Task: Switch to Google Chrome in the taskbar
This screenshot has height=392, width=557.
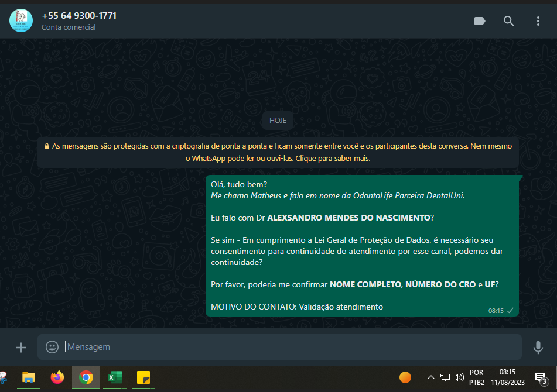Action: [86, 377]
